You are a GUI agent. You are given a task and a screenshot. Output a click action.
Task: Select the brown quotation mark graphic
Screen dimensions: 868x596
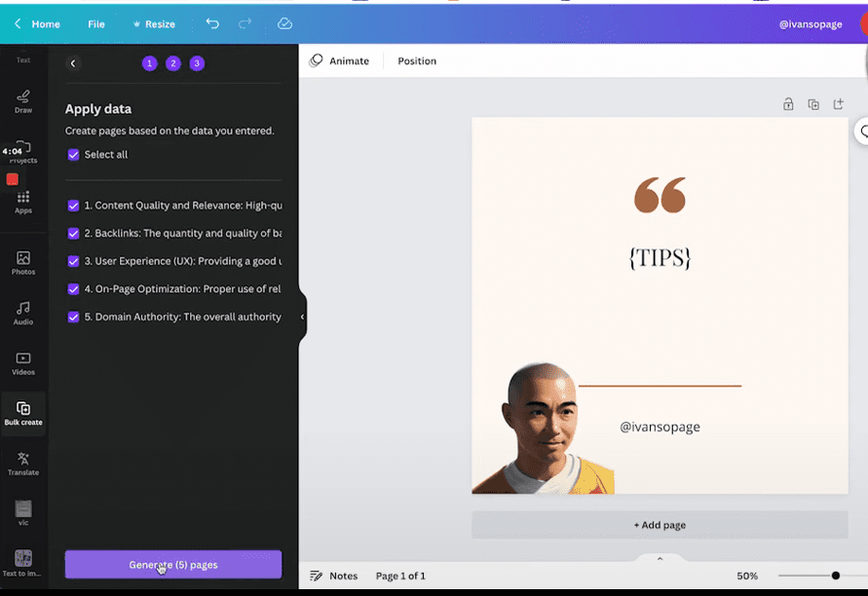tap(660, 195)
